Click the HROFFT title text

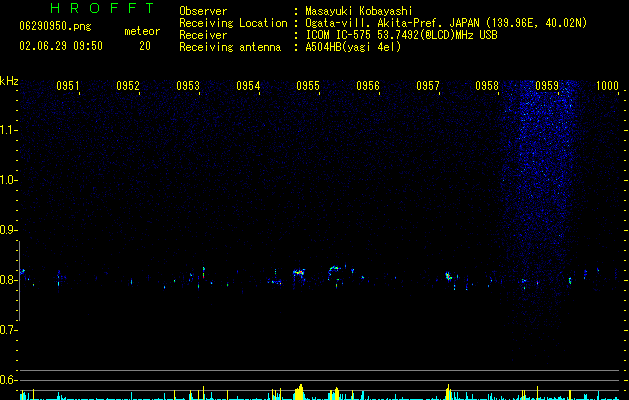click(102, 8)
